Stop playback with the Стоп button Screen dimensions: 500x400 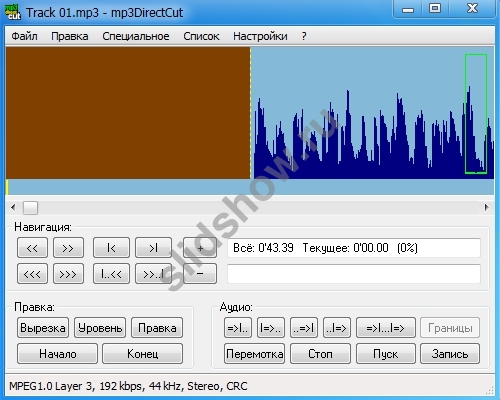coord(320,354)
